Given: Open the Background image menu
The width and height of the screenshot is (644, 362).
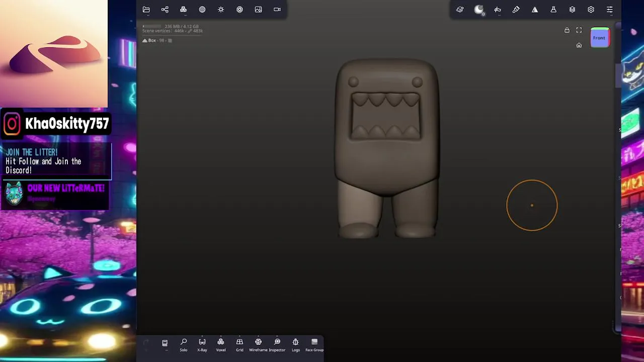Looking at the screenshot, I should [x=258, y=10].
